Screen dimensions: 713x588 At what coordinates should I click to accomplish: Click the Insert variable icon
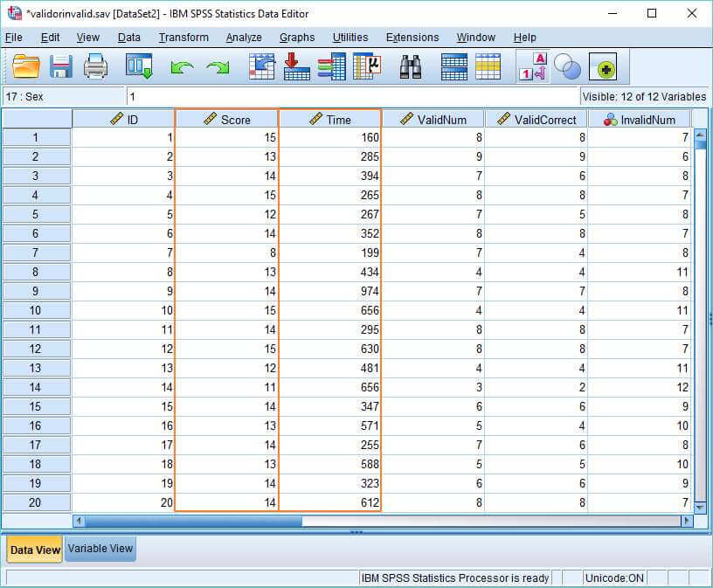tap(488, 67)
